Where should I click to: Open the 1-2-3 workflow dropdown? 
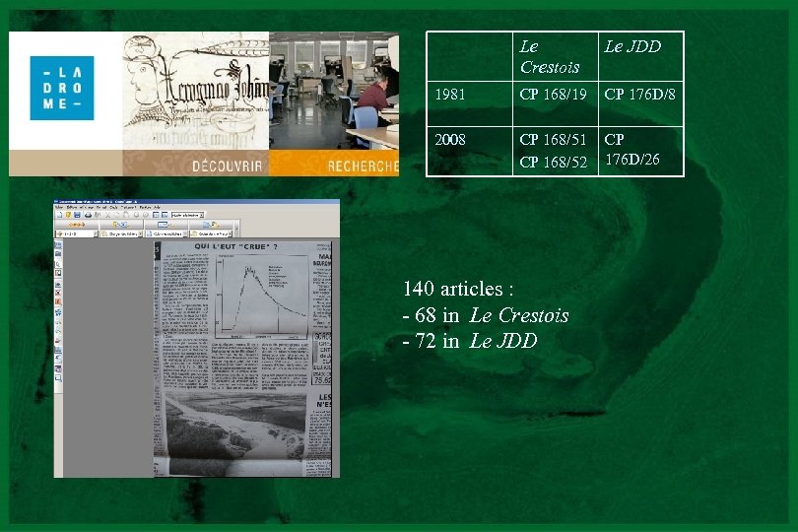(96, 233)
